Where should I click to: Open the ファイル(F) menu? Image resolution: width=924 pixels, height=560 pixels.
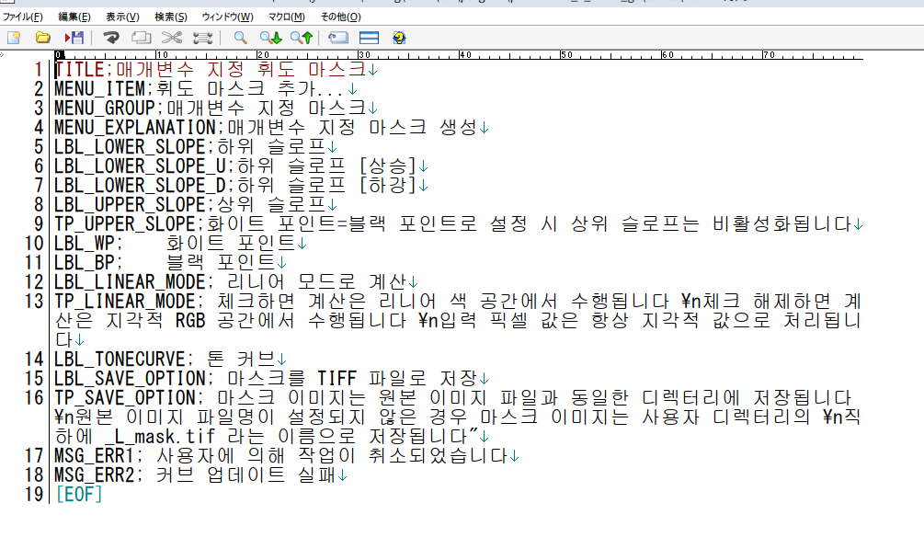(23, 17)
